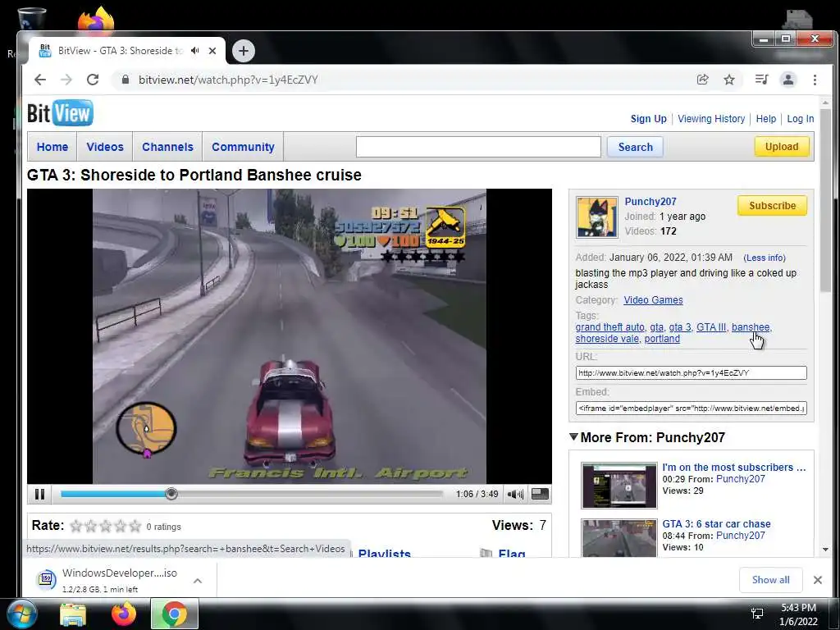Click the Search button

[636, 147]
